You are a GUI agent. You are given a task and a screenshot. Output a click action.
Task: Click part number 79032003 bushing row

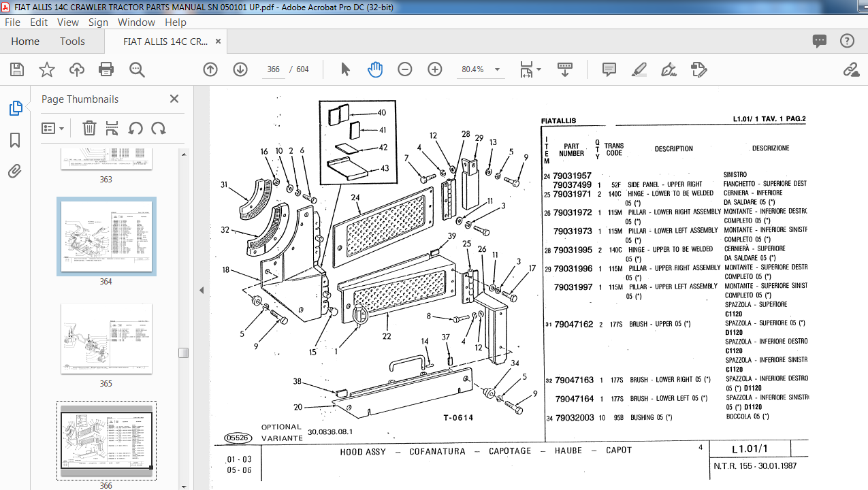pyautogui.click(x=575, y=418)
